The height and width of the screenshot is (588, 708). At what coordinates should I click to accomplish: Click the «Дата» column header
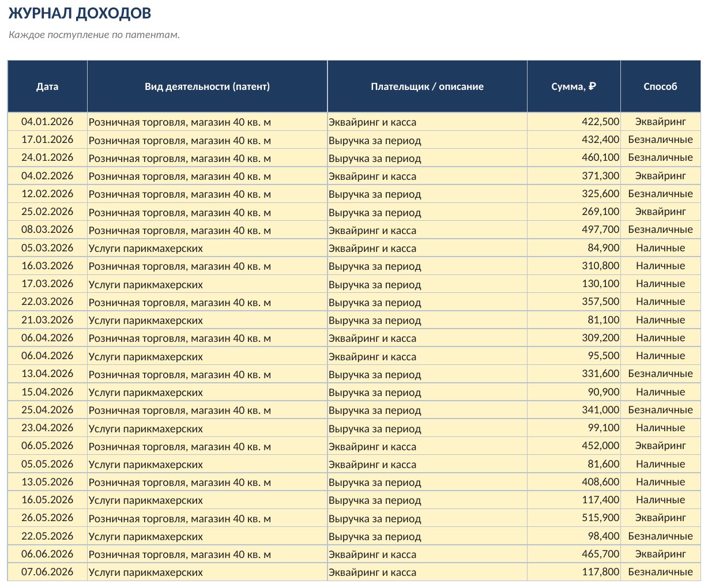click(47, 86)
